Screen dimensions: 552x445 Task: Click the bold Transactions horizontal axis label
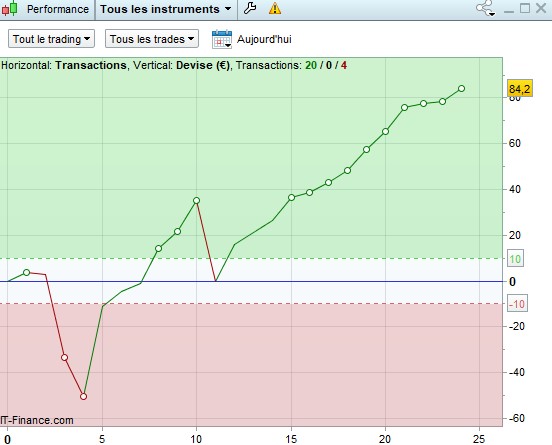point(91,65)
